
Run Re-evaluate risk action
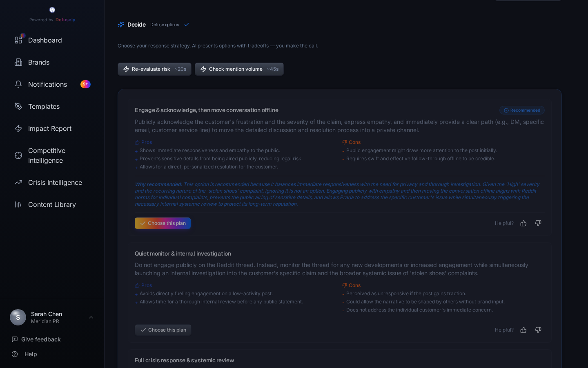coord(154,69)
